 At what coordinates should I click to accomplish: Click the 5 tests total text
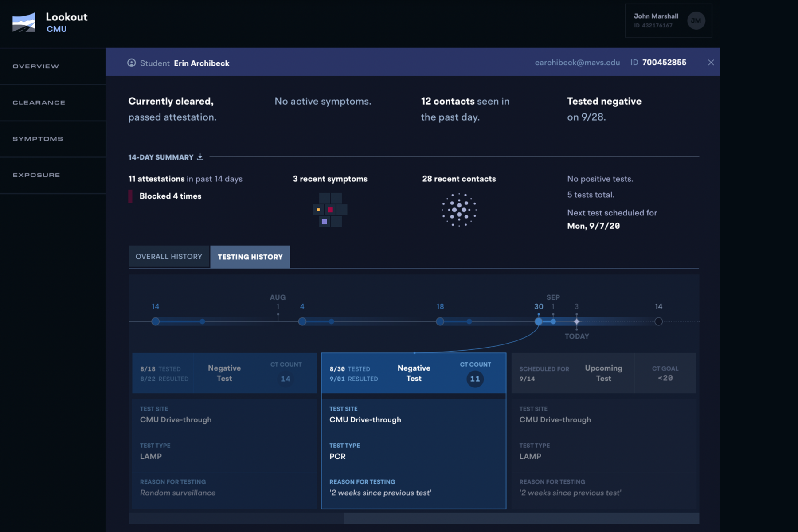(x=591, y=195)
